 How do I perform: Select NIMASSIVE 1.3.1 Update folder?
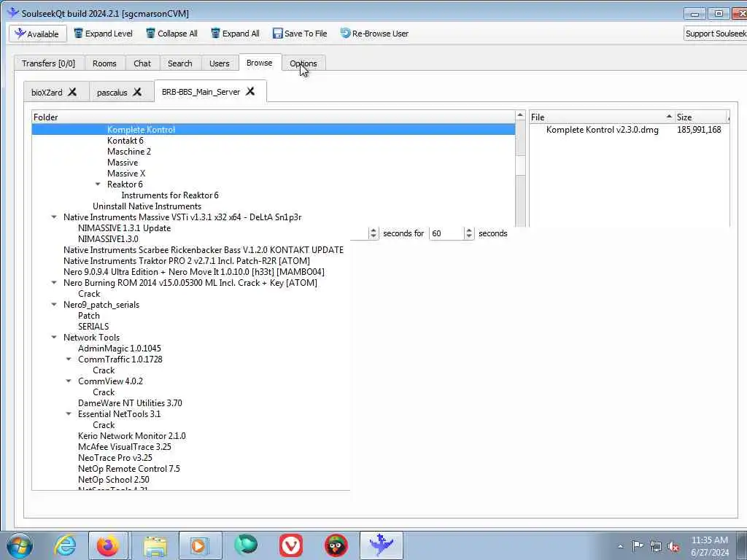pos(124,228)
